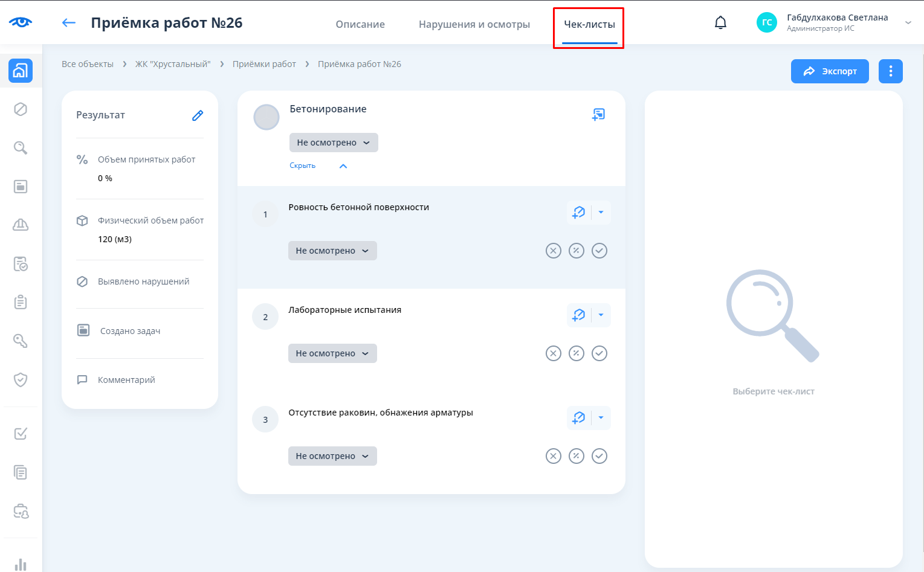Click the back arrow next to Приёмка работ №26
Image resolution: width=924 pixels, height=572 pixels.
click(69, 23)
